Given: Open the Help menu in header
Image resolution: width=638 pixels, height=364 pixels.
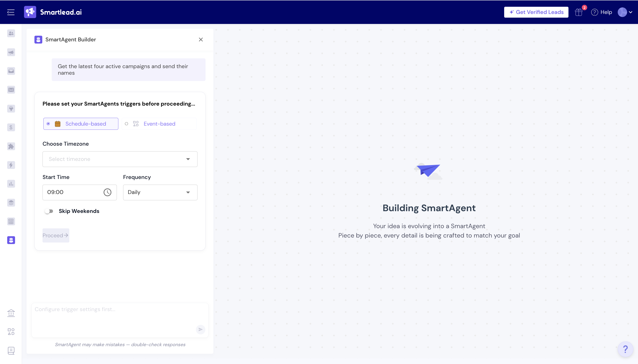Looking at the screenshot, I should (601, 12).
